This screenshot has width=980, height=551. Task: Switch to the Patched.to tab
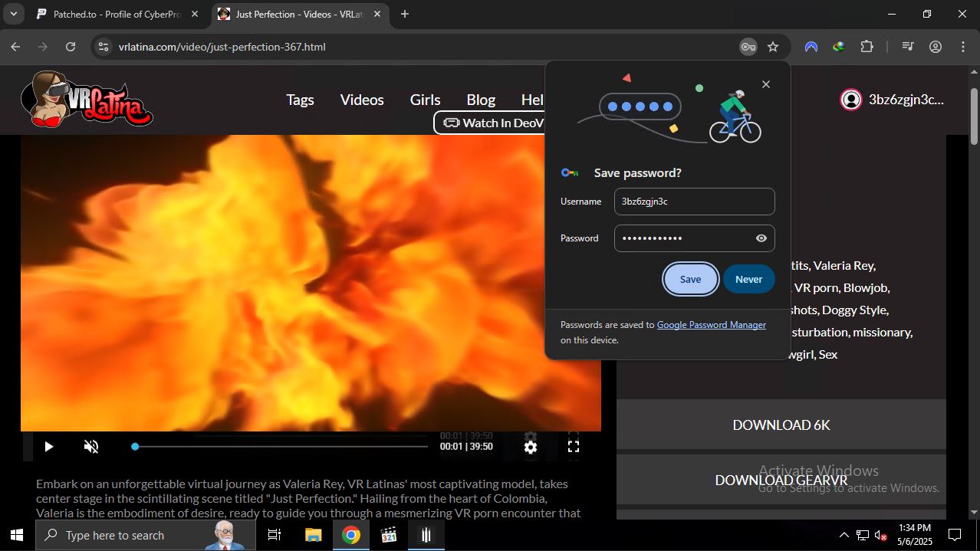tap(115, 14)
